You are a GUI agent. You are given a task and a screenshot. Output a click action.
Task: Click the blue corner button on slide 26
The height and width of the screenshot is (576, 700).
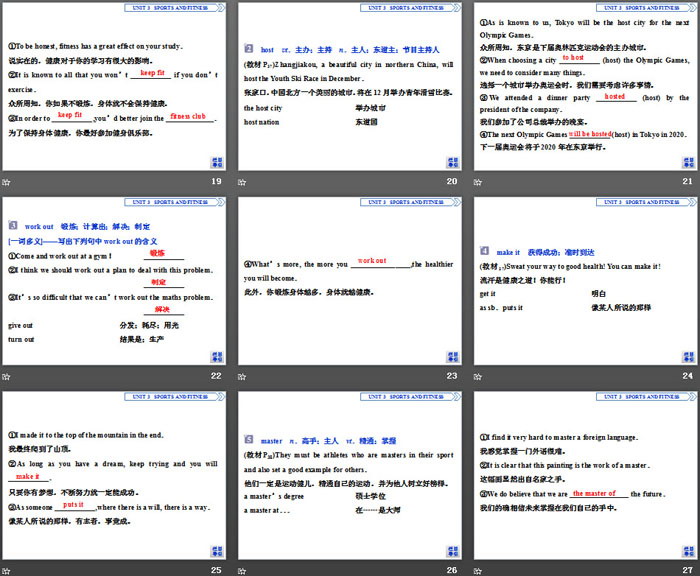pyautogui.click(x=452, y=551)
